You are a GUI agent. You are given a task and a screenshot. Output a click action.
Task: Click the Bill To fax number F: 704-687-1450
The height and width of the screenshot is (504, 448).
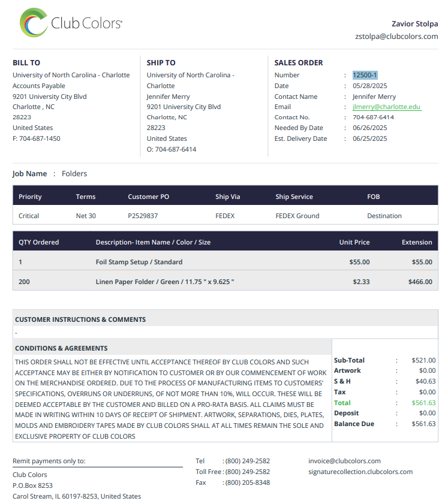click(37, 138)
